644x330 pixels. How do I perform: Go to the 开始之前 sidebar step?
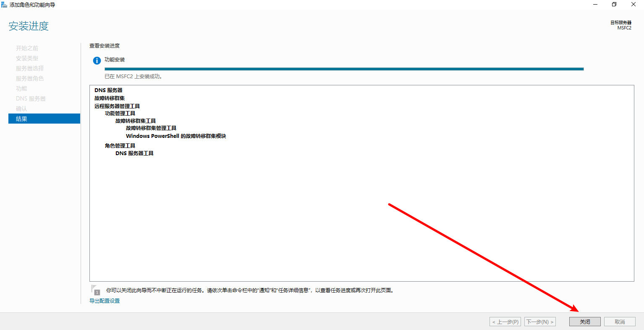(27, 48)
